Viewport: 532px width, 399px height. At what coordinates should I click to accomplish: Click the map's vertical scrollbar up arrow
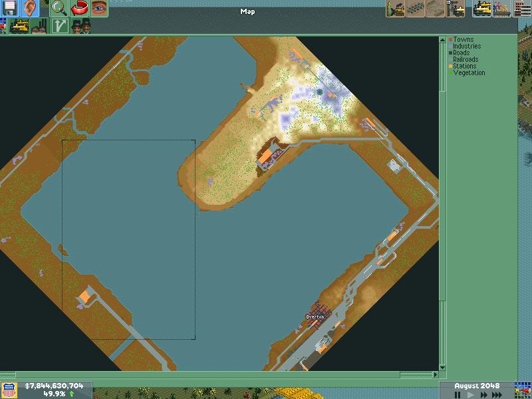(x=442, y=40)
